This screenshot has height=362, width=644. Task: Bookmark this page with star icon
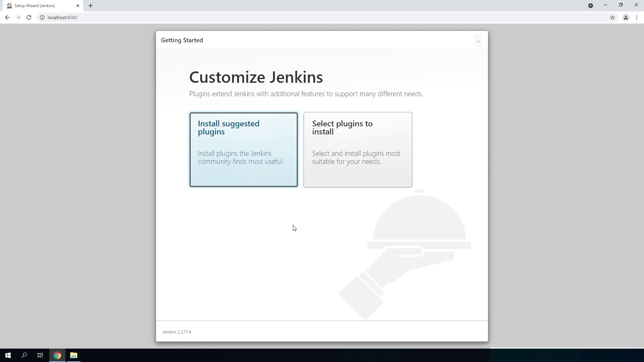612,17
